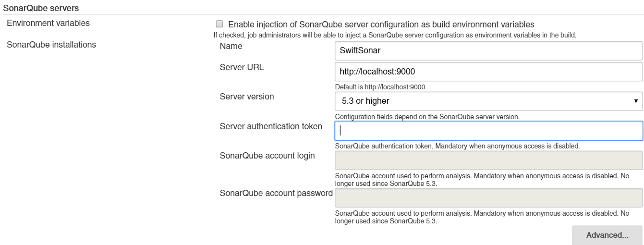Screen dimensions: 644x245
Task: Click the 'Server authentication token' label
Action: tap(271, 126)
